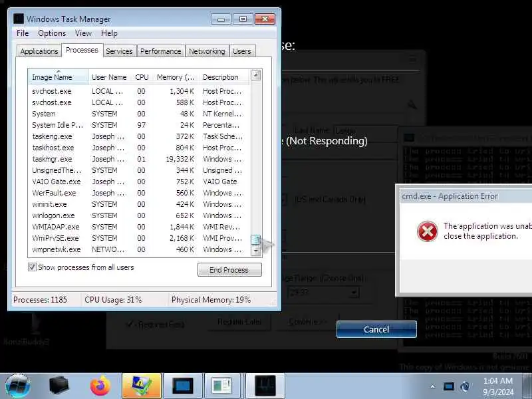Open the highlighted warning installer taskbar item
Viewport: 532px width, 399px height.
click(x=142, y=386)
